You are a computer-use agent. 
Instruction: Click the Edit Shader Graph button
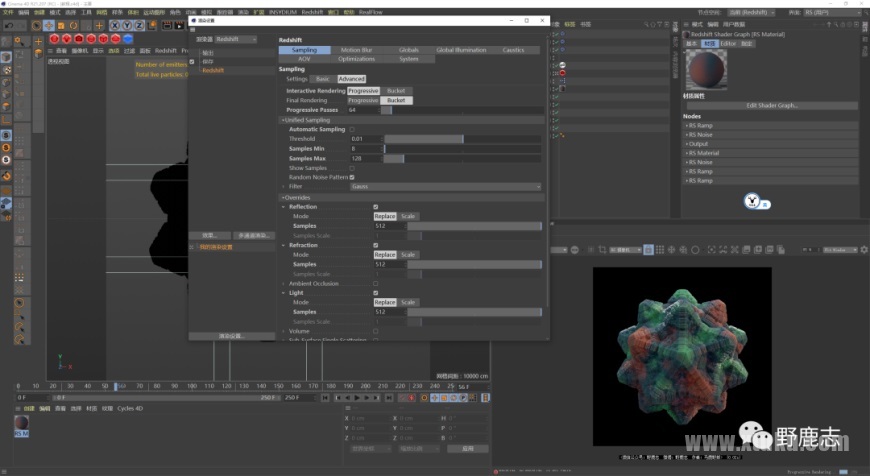click(x=772, y=105)
